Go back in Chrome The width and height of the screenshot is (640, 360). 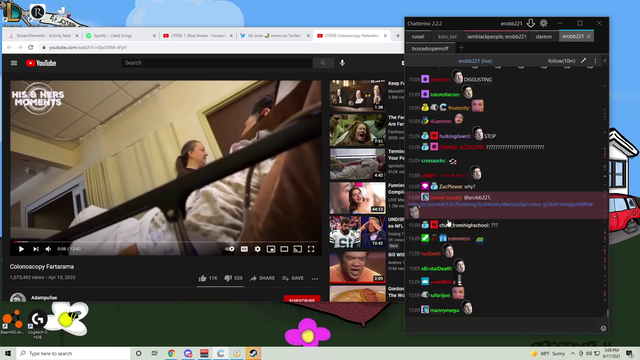point(9,47)
